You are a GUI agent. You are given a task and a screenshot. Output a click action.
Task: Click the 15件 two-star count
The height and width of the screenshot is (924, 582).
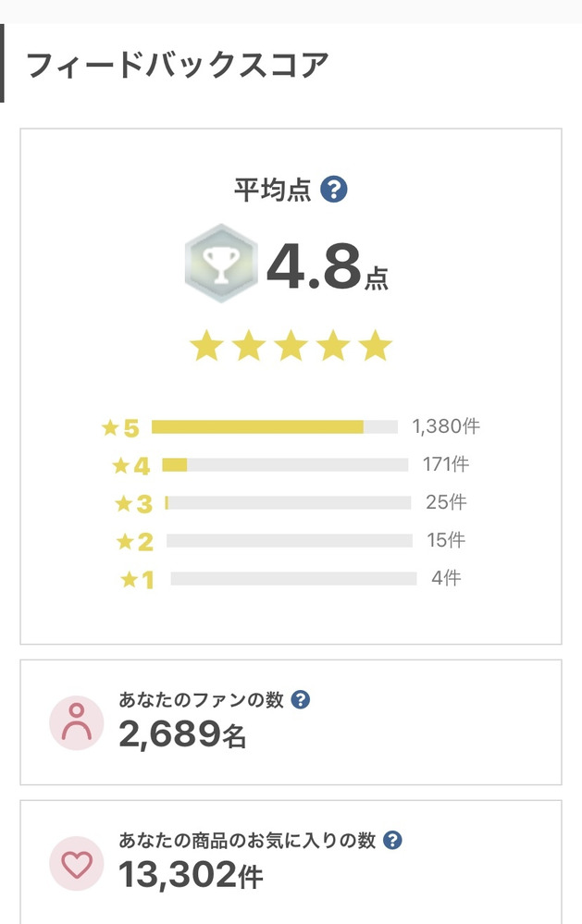tap(445, 540)
